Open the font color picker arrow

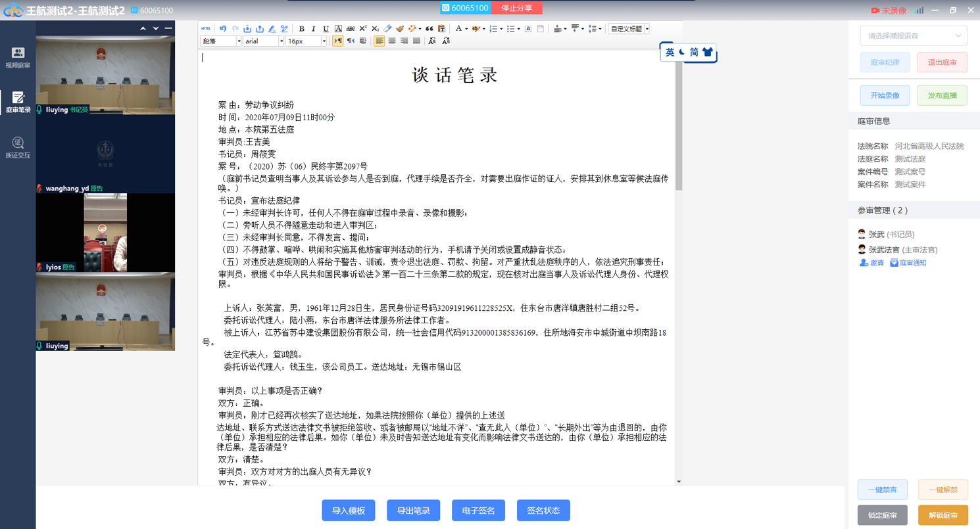(x=466, y=29)
